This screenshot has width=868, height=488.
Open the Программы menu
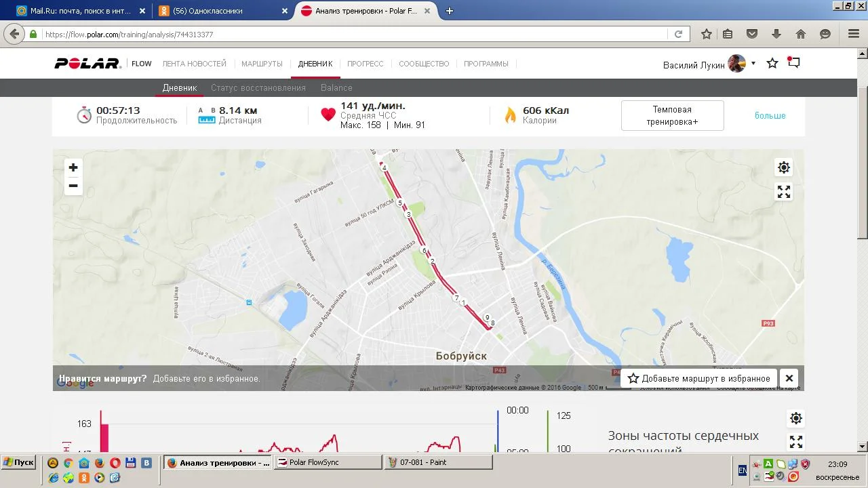click(x=486, y=64)
